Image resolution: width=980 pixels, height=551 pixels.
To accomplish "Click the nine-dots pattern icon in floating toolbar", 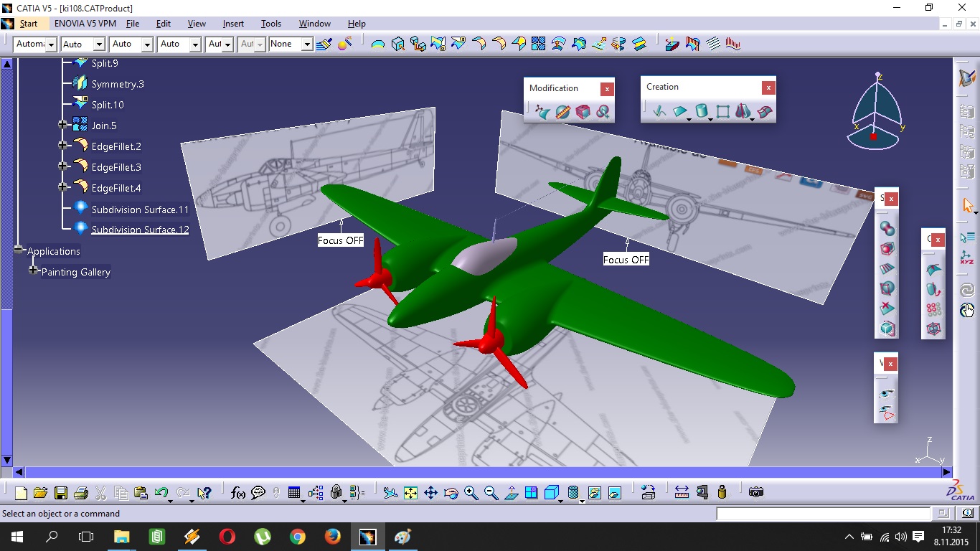I will [x=933, y=309].
